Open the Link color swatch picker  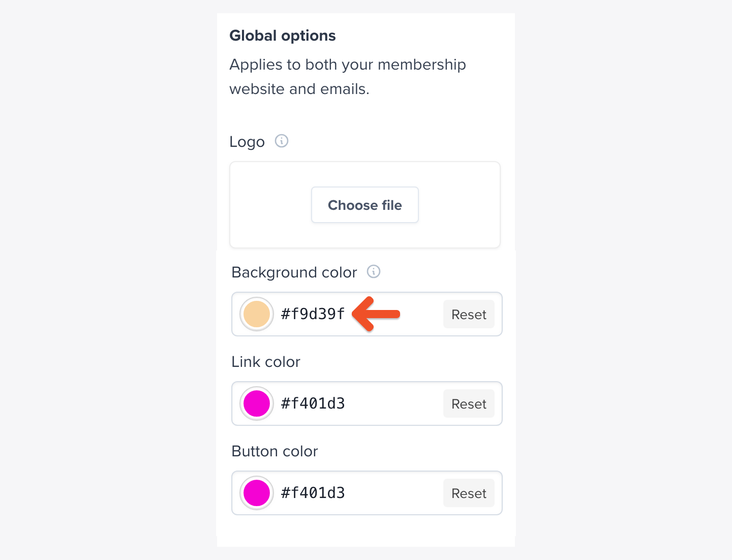[257, 403]
